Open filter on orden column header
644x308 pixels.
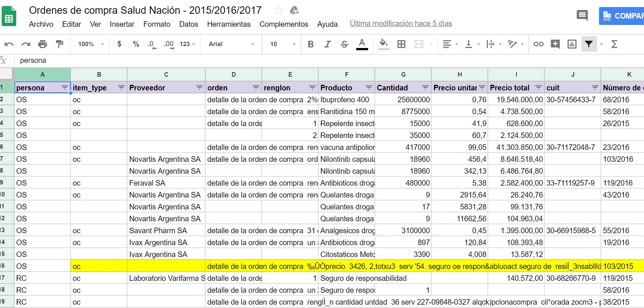[x=256, y=88]
